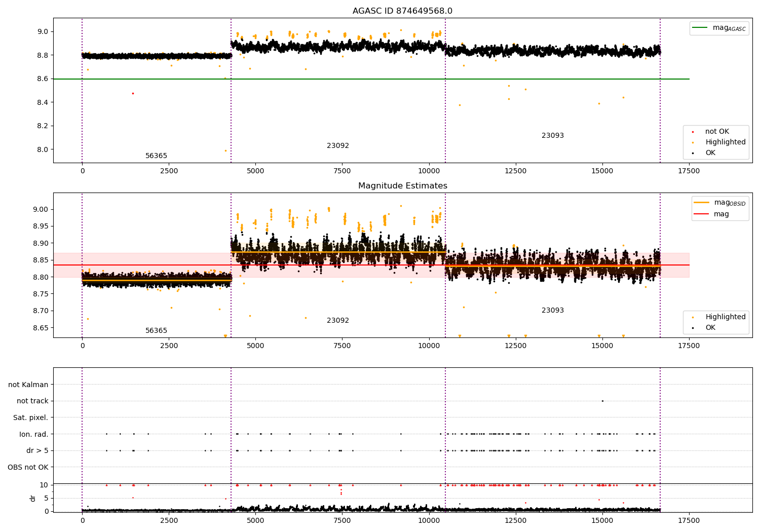Click the "Highlighted" legend entry in middle plot
The image size is (760, 532).
pyautogui.click(x=719, y=317)
